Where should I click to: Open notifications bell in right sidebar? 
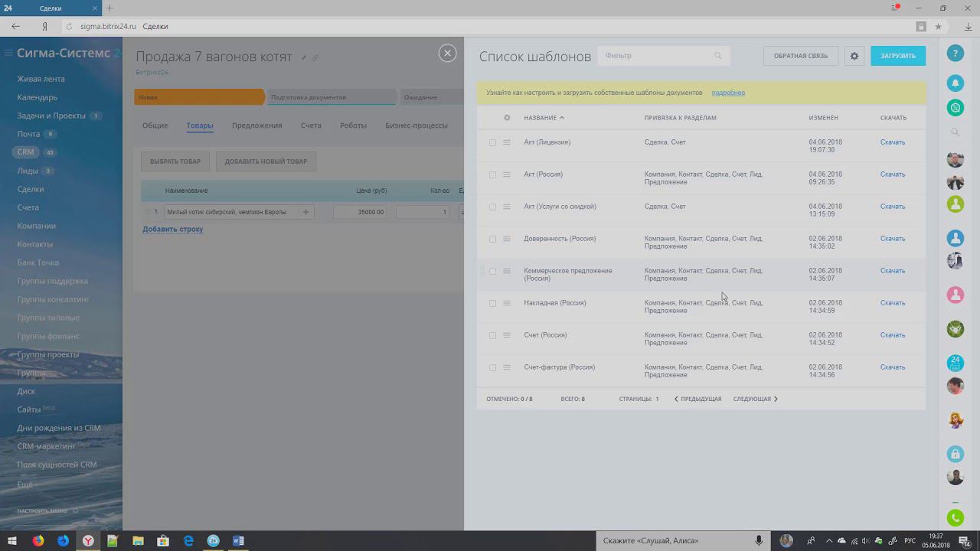(955, 83)
